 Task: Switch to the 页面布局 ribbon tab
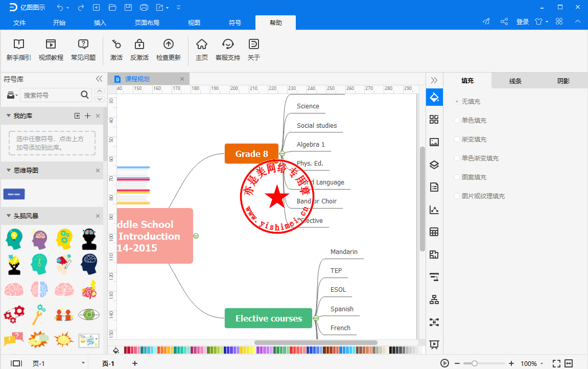147,22
